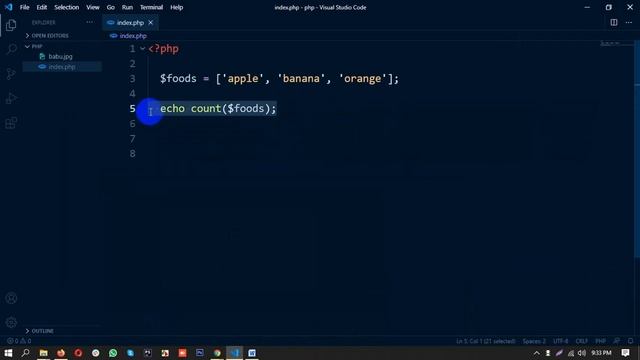Click the errors and warnings status indicator
Image resolution: width=640 pixels, height=360 pixels.
[19, 341]
